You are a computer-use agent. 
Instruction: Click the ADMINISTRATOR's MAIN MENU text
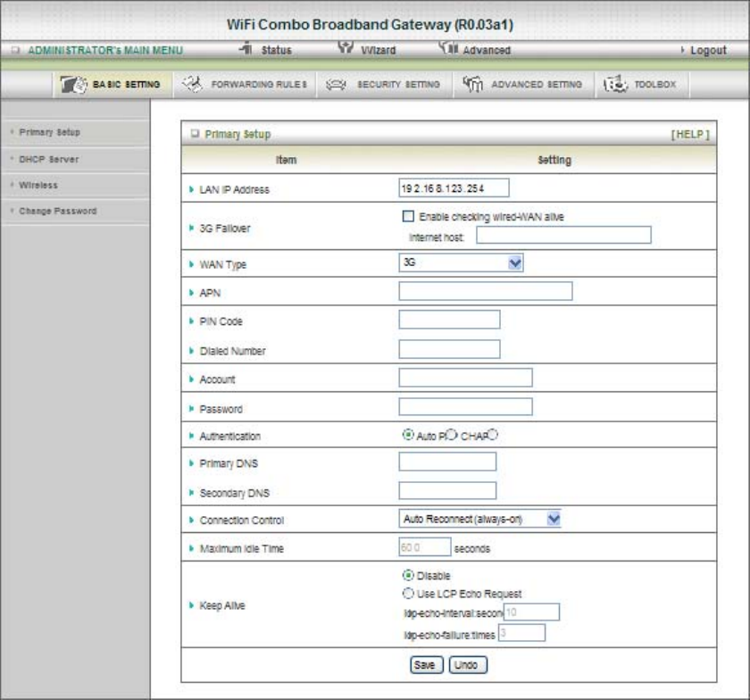[105, 50]
